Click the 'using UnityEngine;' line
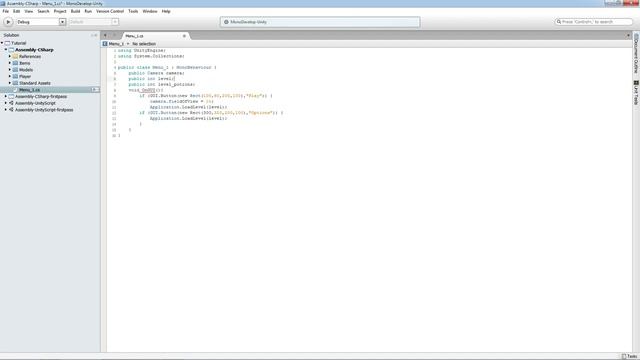 [x=142, y=51]
